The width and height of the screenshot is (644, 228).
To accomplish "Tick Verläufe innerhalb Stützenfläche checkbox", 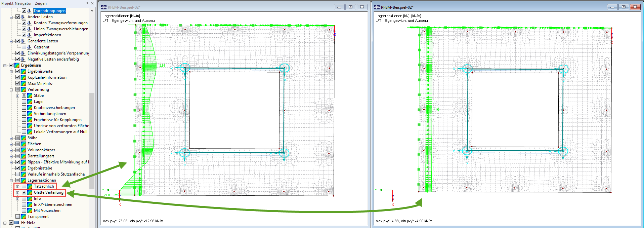I will (18, 174).
